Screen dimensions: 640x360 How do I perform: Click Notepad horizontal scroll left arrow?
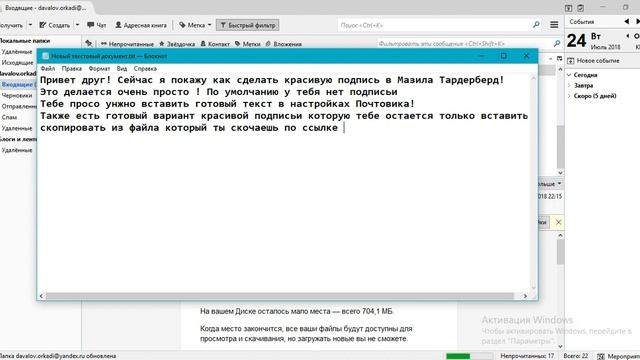click(x=41, y=296)
